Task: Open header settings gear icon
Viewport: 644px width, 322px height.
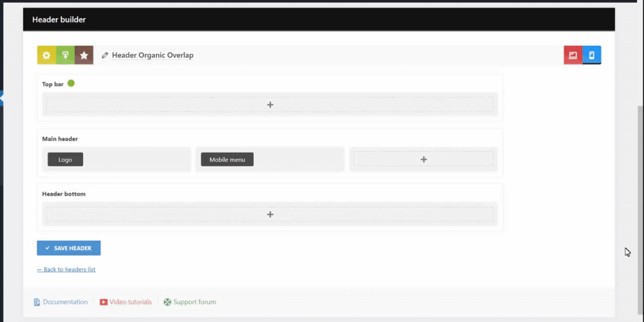Action: [46, 55]
